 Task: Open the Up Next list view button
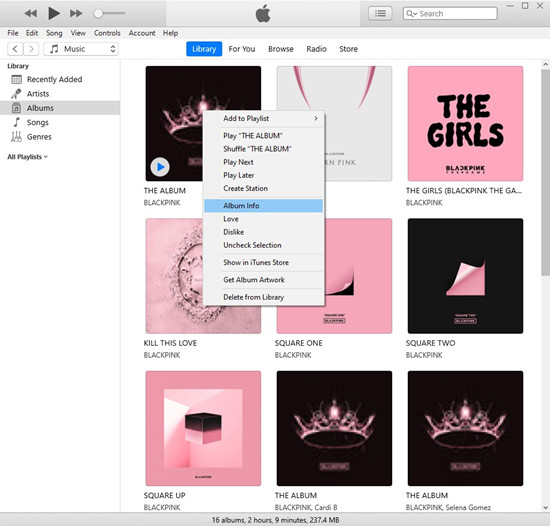pos(380,14)
